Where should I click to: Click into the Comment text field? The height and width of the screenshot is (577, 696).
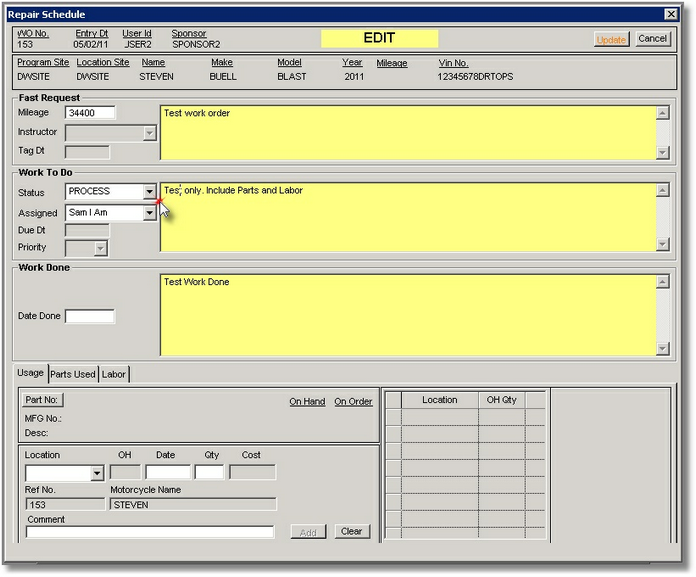pos(150,532)
